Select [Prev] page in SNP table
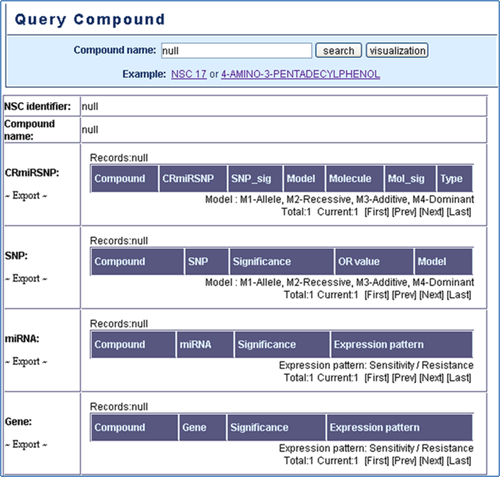This screenshot has height=477, width=500. [x=404, y=295]
